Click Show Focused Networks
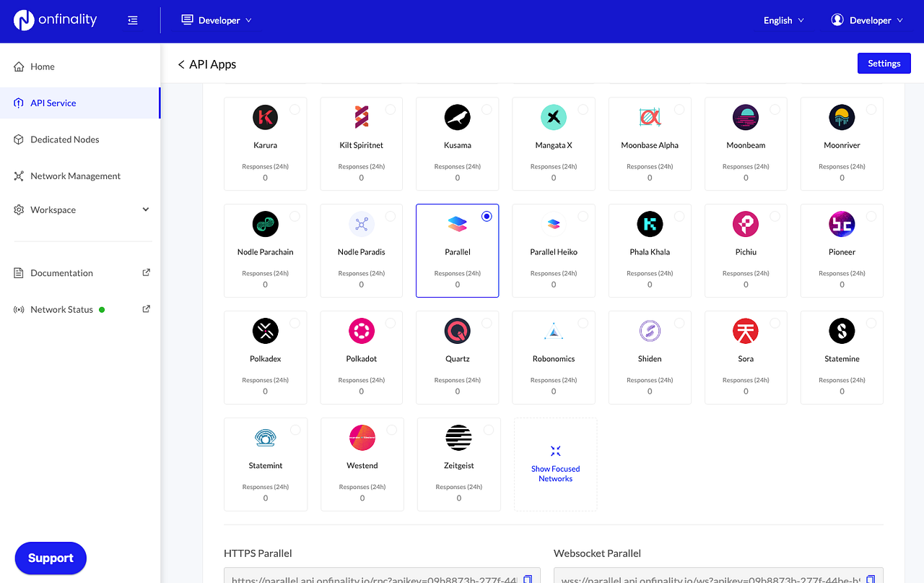The height and width of the screenshot is (583, 924). point(555,465)
